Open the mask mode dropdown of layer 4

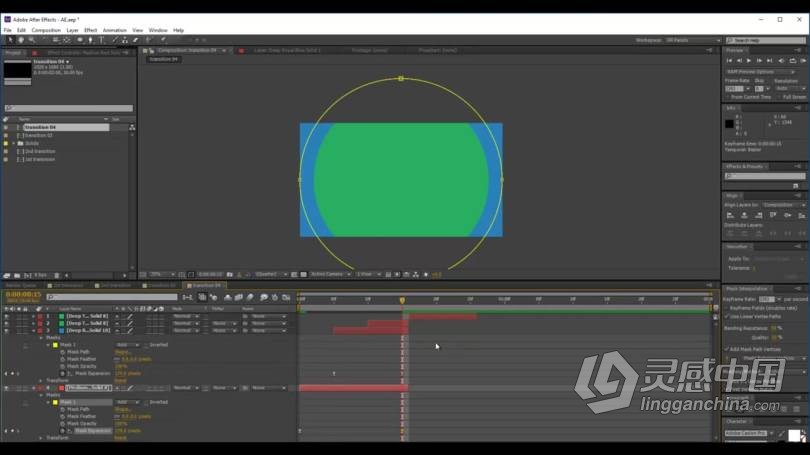click(x=129, y=402)
